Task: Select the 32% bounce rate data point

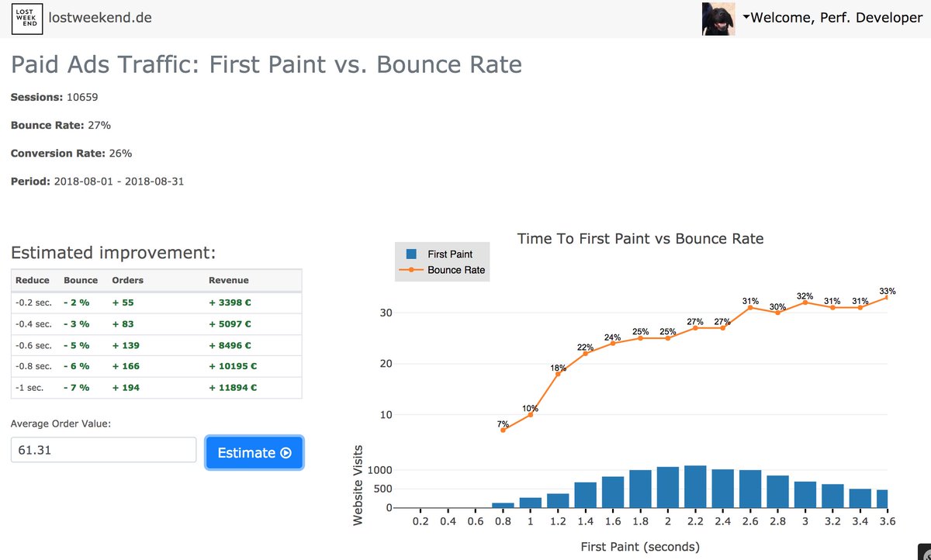Action: pyautogui.click(x=805, y=302)
